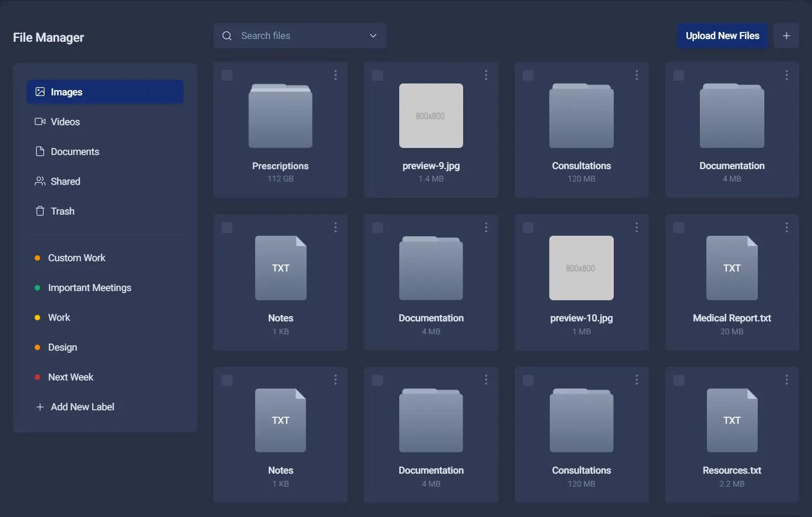
Task: Click the "File Manager" title
Action: point(49,37)
